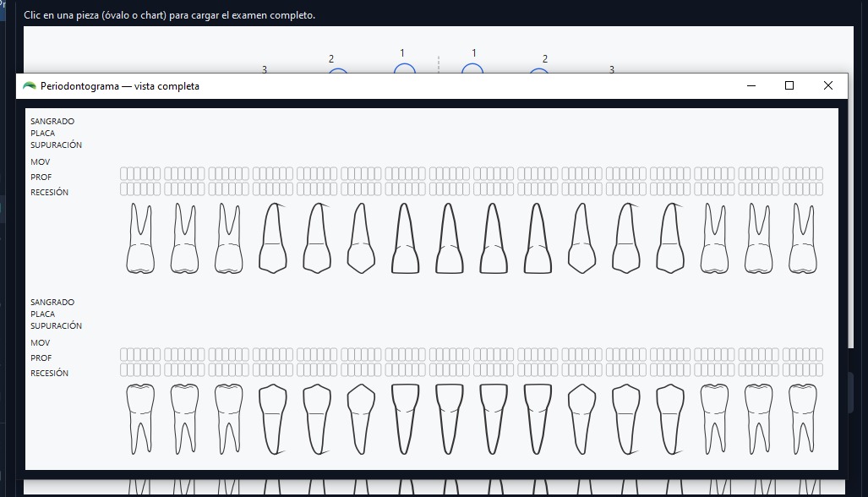Select the lower premolar beside the left canine
868x497 pixels.
[x=317, y=419]
